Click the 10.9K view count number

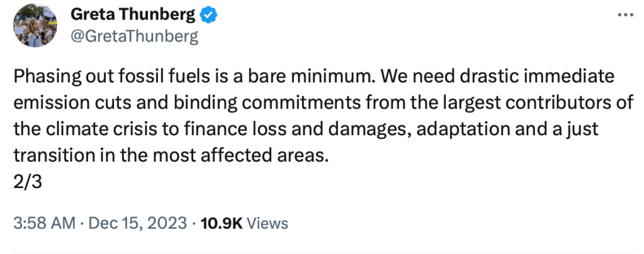[221, 223]
